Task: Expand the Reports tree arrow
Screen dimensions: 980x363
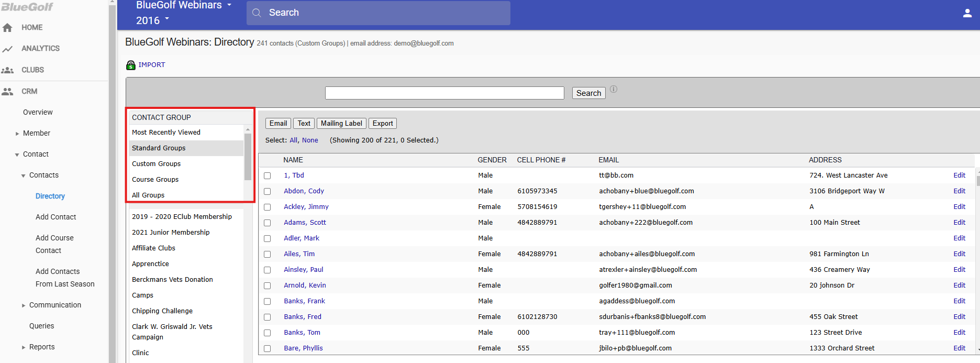Action: 24,347
